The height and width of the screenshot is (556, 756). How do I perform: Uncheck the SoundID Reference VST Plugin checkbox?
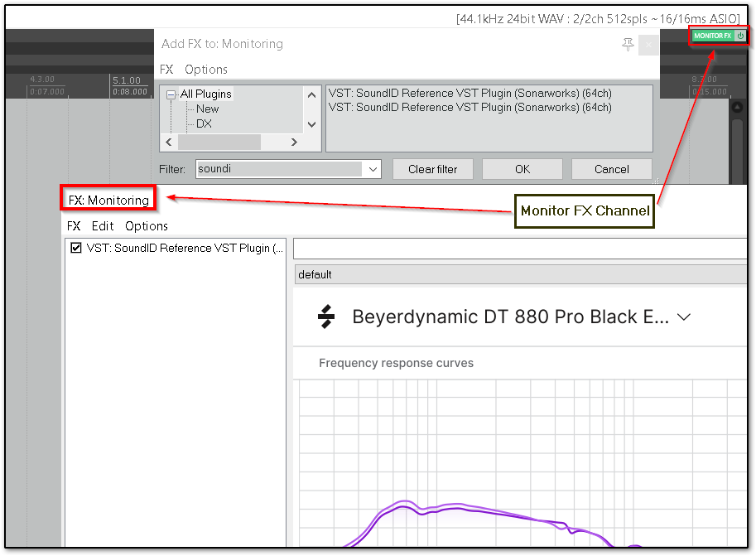coord(75,248)
